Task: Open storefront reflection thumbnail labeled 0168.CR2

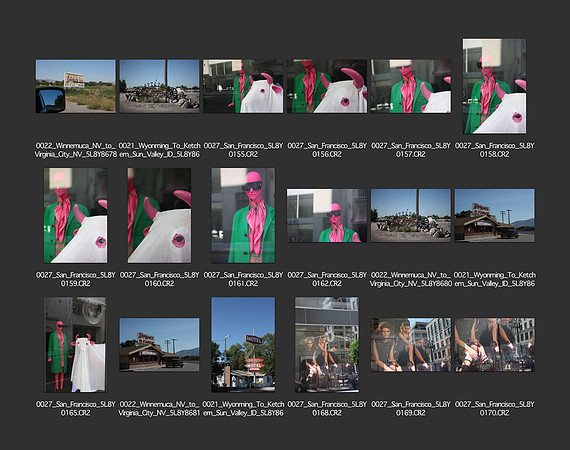Action: tap(327, 345)
